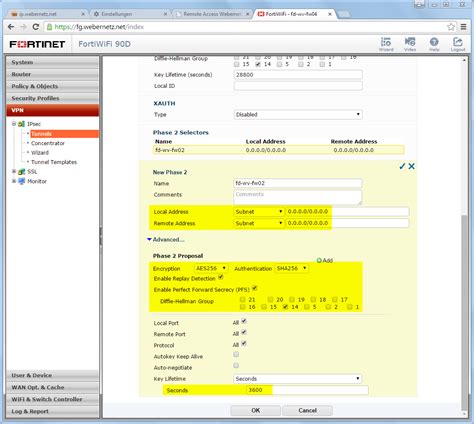Click the Cancel button
The width and height of the screenshot is (474, 424).
pyautogui.click(x=307, y=410)
